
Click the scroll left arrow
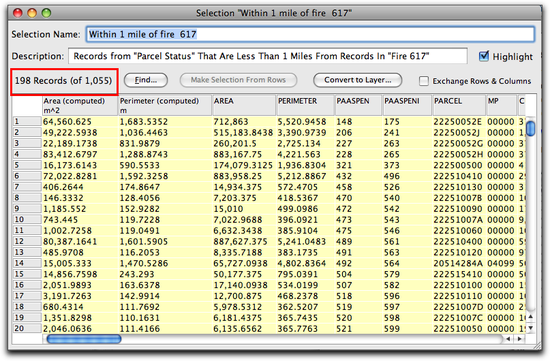(508, 339)
